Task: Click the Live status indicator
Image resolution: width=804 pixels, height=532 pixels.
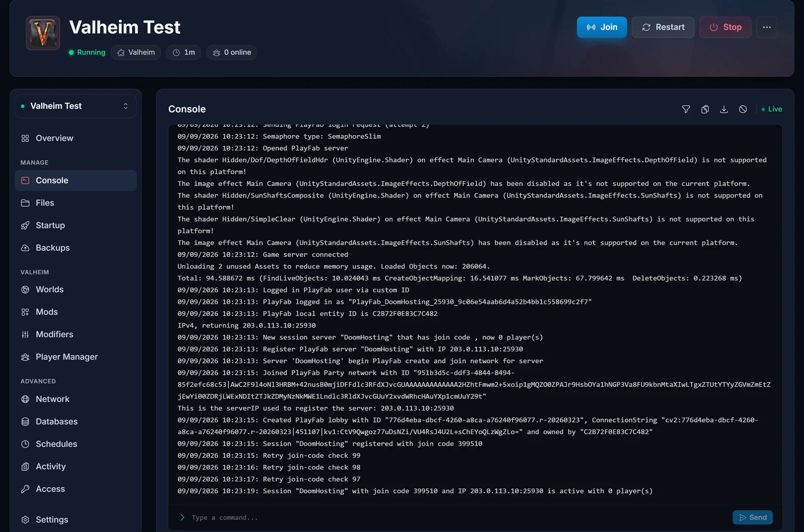Action: 771,109
